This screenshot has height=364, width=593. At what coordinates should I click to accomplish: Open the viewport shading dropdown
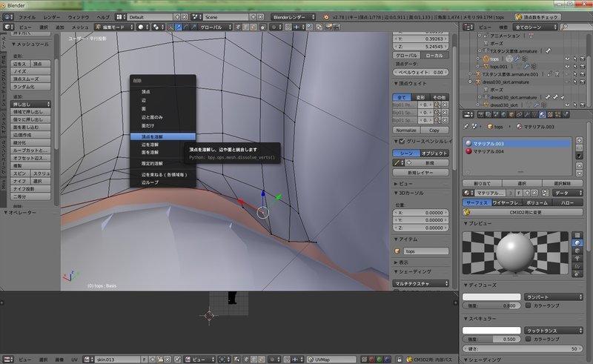click(143, 27)
